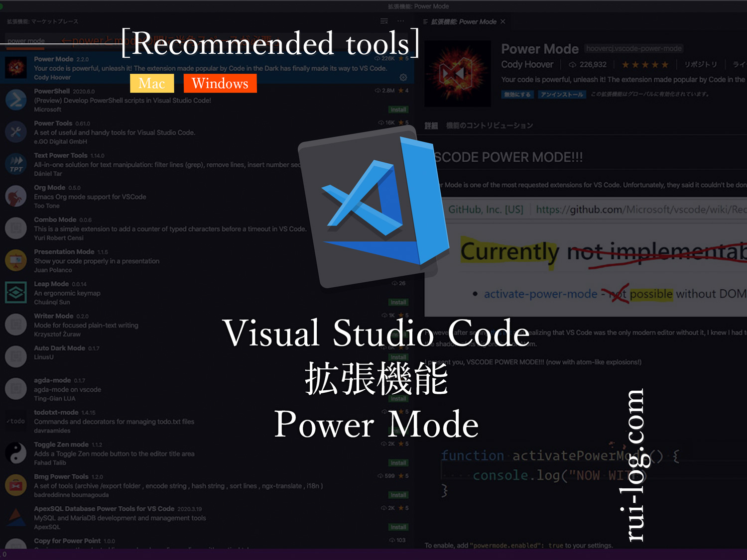Install the Toggle Zen mode extension

[398, 463]
